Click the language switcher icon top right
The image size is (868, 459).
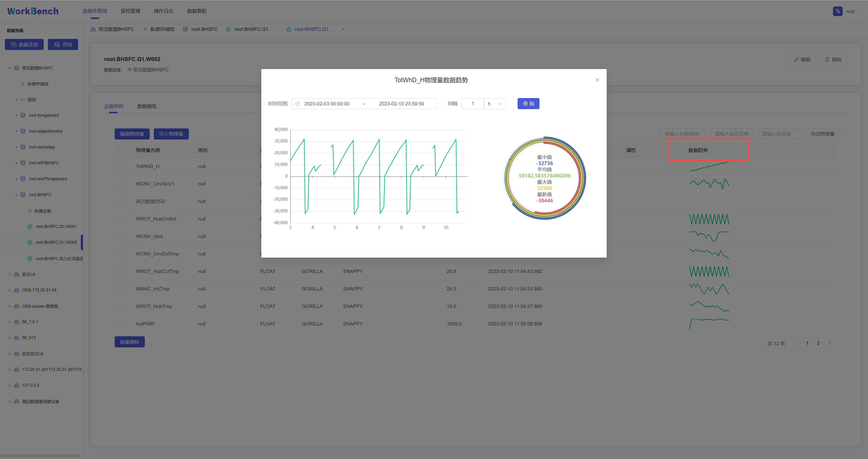click(x=838, y=11)
